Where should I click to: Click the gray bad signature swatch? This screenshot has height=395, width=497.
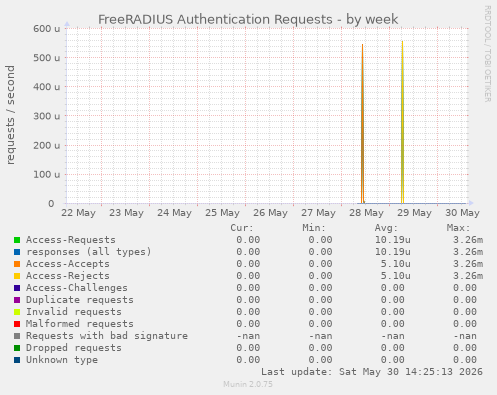click(17, 336)
